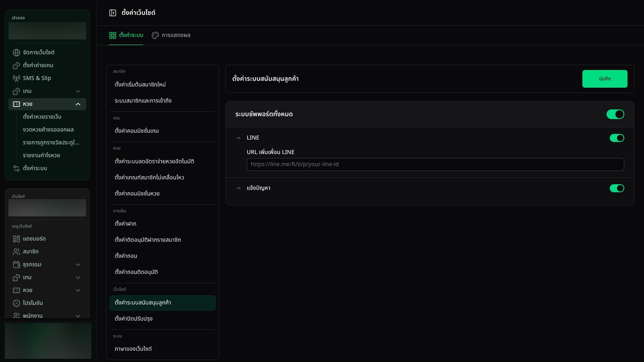Click the sidebar collapse icon beside ตั้งค่าเว็บไซต์

(x=113, y=13)
